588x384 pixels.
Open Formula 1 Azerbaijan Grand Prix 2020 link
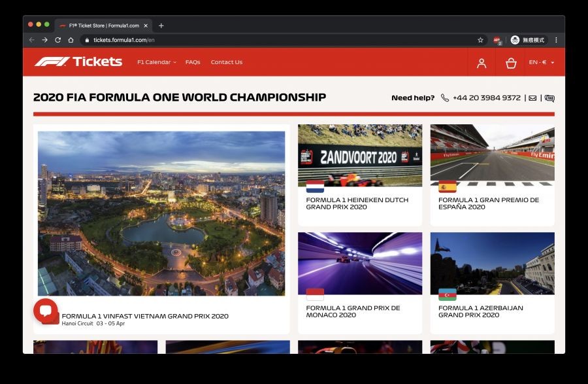pos(481,311)
